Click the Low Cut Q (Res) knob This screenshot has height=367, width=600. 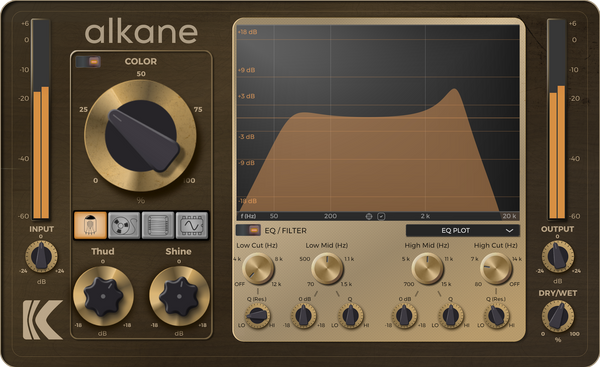[x=258, y=316]
